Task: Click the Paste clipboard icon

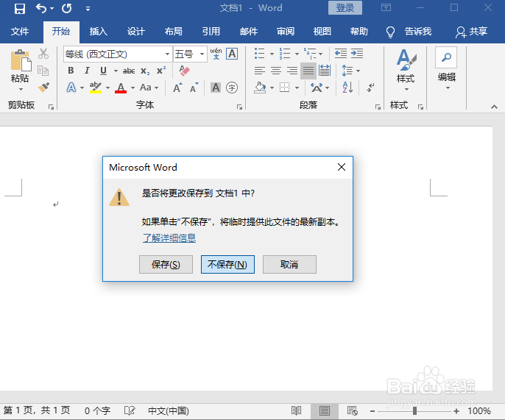Action: (21, 60)
